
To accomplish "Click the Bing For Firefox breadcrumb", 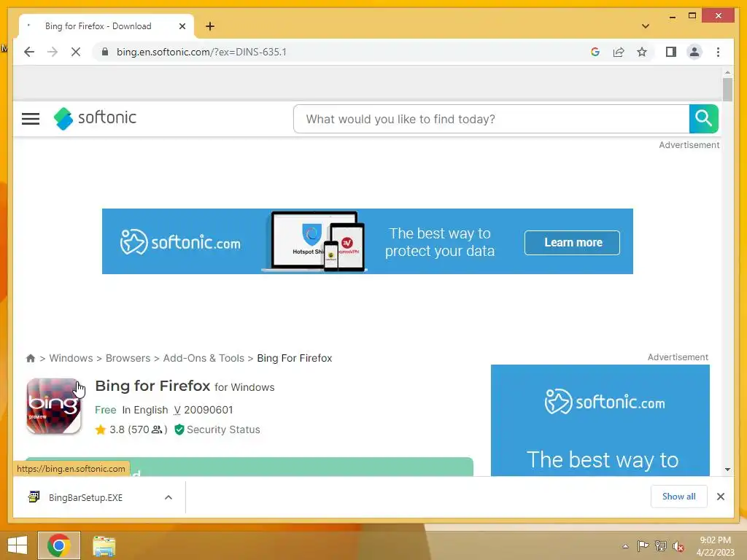I will pos(295,358).
